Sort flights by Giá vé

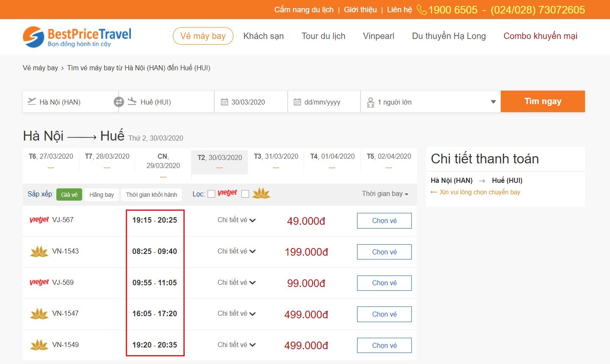click(69, 195)
